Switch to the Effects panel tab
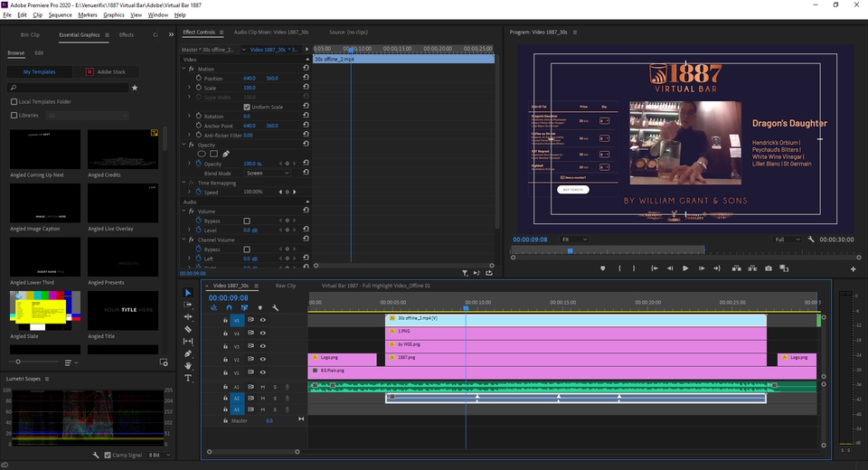 point(127,35)
